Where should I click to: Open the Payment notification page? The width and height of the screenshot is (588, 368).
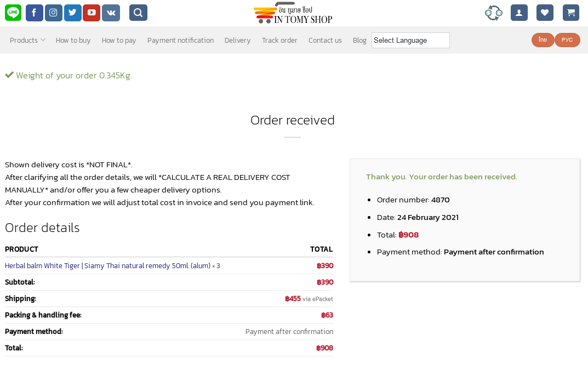point(180,40)
